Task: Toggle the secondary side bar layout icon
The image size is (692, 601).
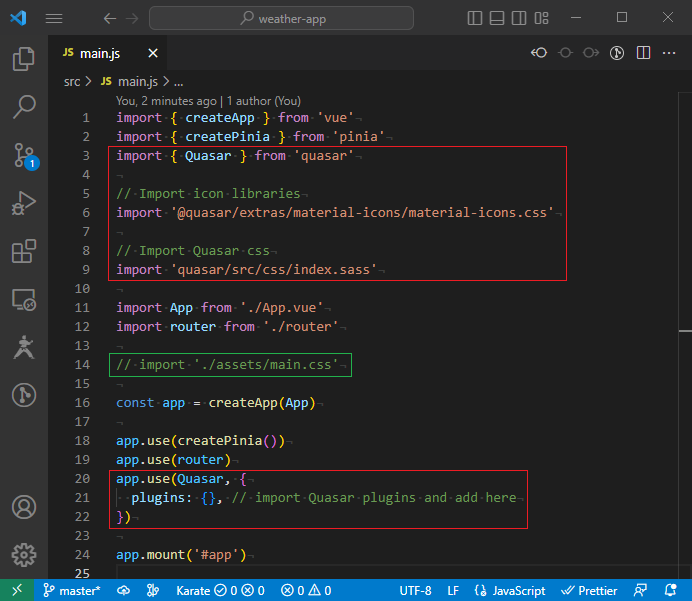Action: [x=519, y=18]
